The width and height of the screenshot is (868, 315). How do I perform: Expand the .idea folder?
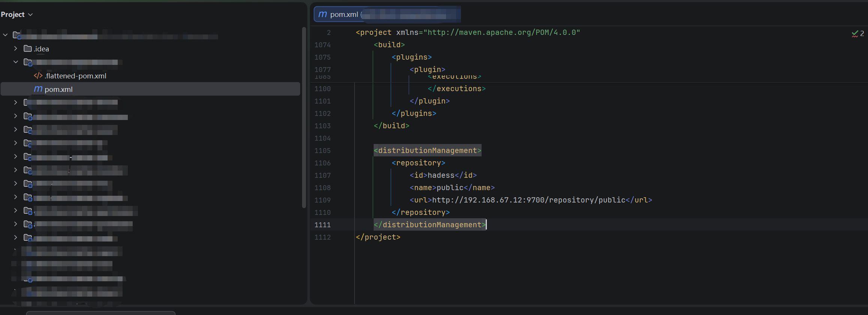tap(15, 49)
